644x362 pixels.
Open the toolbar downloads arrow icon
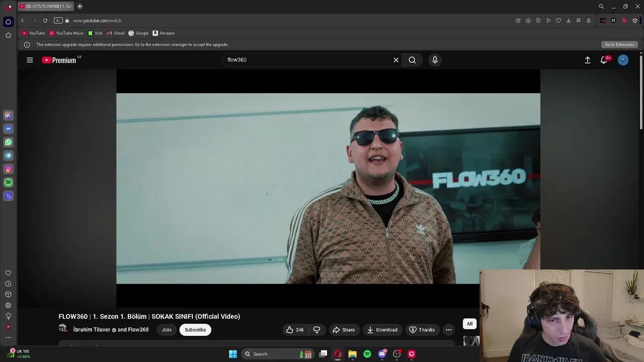569,21
